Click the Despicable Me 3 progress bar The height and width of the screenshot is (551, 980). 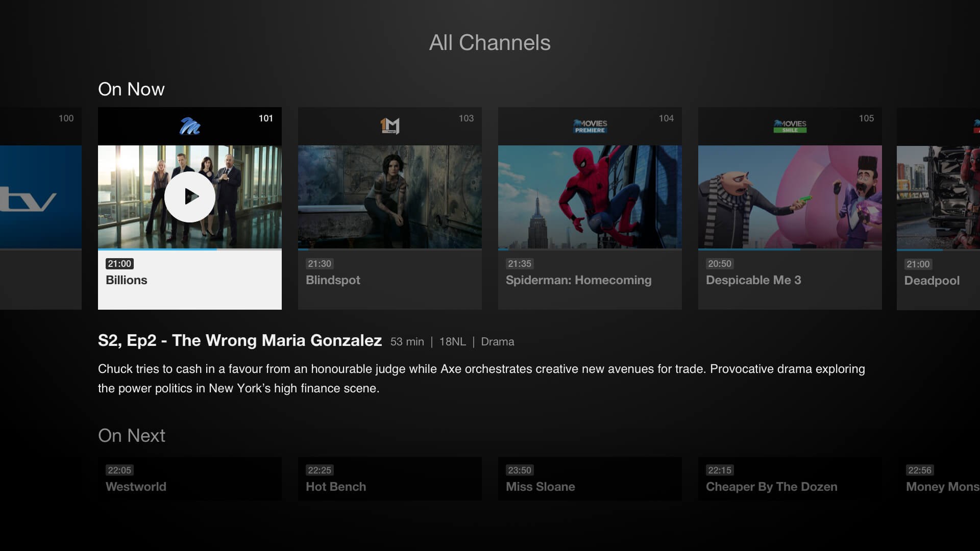(790, 249)
